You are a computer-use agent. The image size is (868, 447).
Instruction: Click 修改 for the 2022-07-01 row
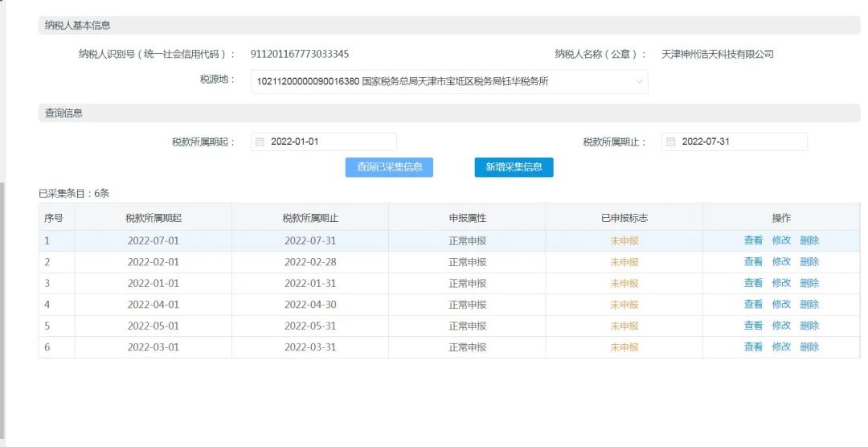(x=781, y=240)
